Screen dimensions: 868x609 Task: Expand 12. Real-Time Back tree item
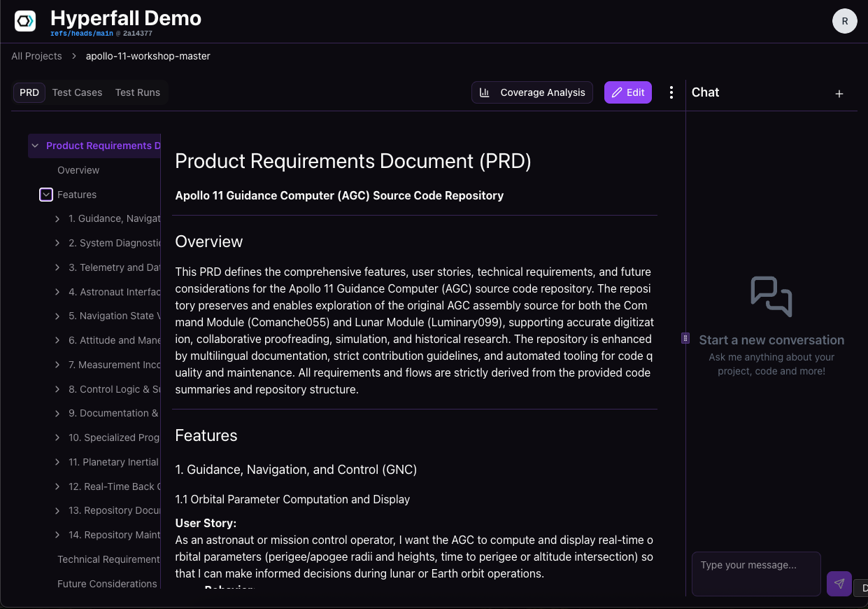click(57, 486)
